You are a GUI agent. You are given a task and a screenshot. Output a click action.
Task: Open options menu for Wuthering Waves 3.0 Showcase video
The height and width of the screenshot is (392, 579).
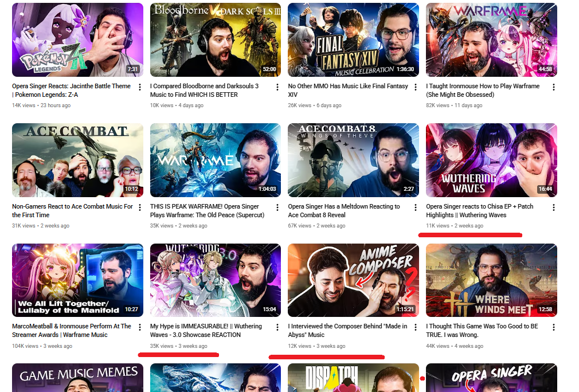[x=277, y=327]
